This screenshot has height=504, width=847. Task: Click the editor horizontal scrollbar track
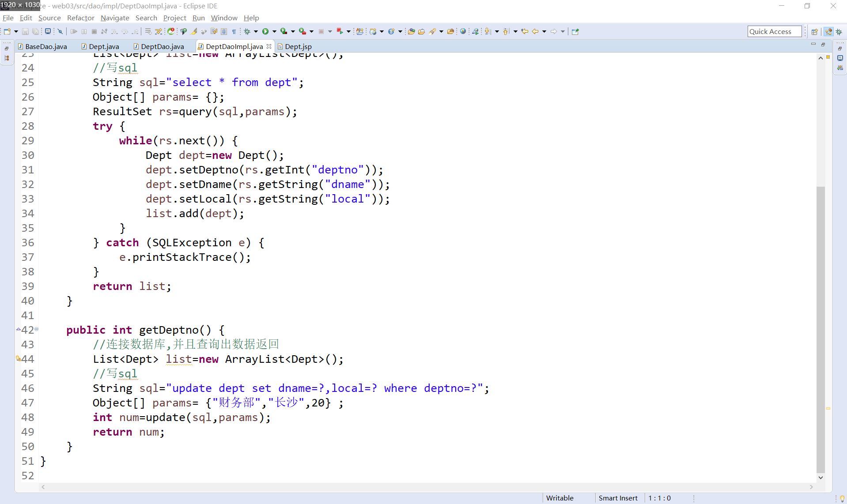pyautogui.click(x=427, y=487)
